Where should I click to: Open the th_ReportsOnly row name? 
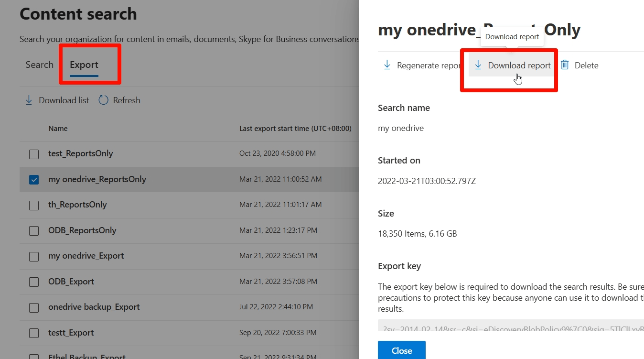77,205
